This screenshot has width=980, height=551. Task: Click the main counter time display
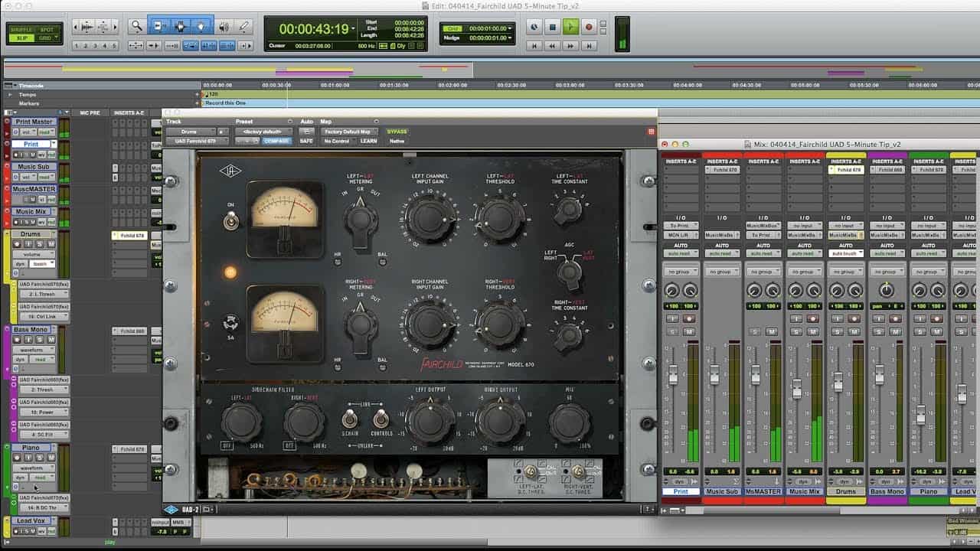pos(314,29)
